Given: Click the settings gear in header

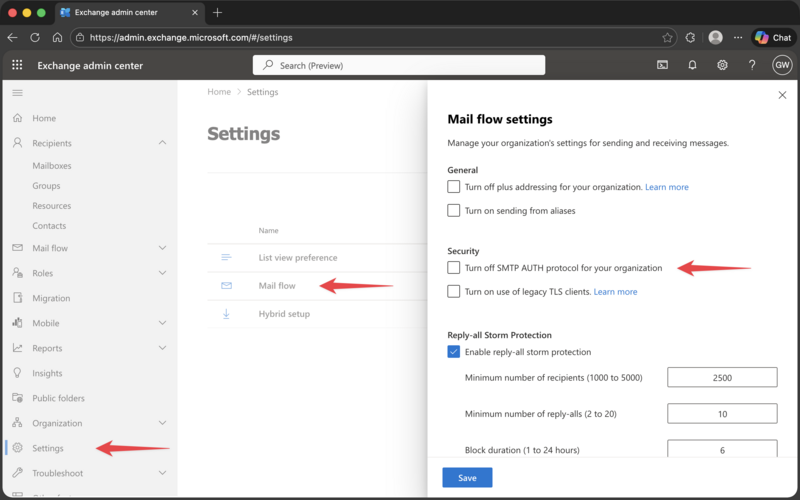Looking at the screenshot, I should pyautogui.click(x=722, y=65).
